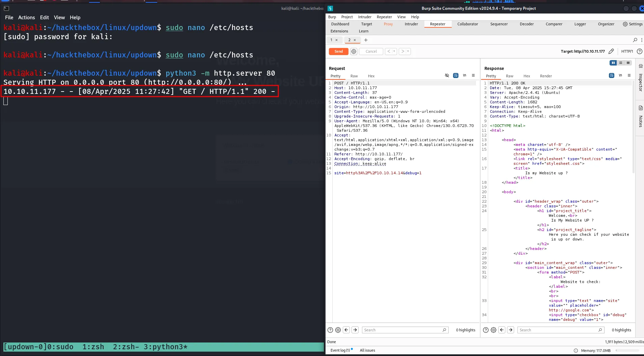Open the Extensions tab
Viewport: 644px width, 356px height.
coord(339,31)
